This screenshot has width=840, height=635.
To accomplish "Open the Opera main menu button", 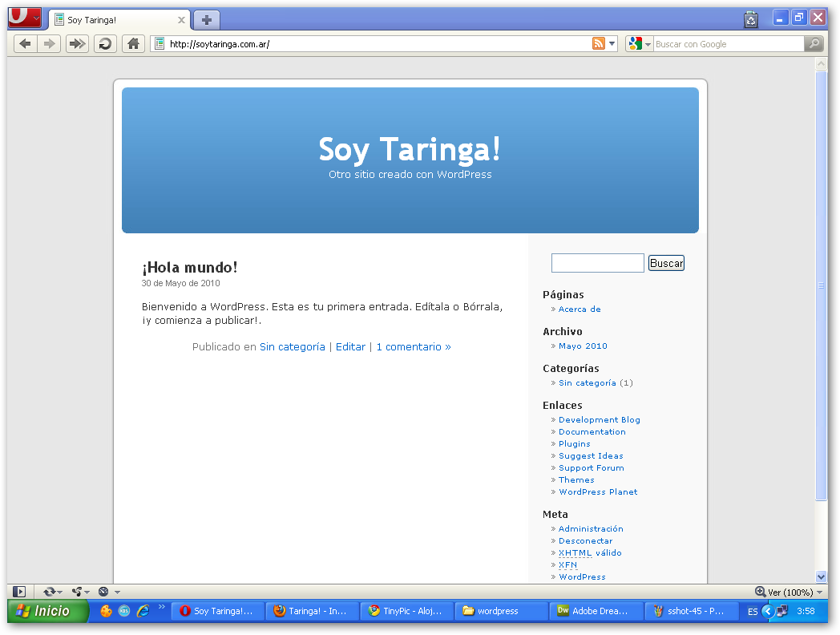I will [x=25, y=18].
